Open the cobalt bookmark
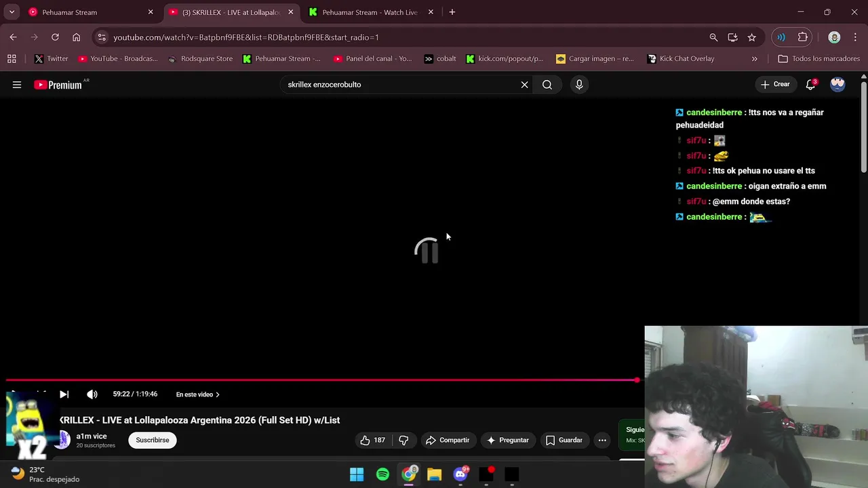 439,58
